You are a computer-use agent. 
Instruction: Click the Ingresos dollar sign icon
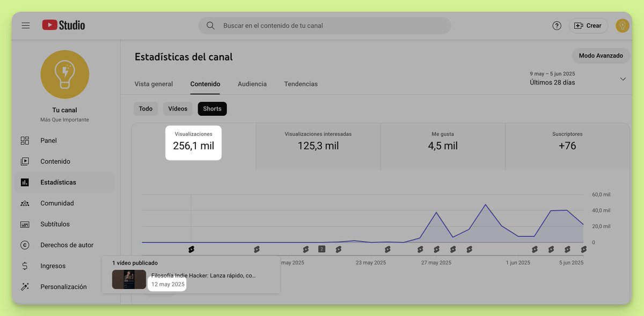25,266
